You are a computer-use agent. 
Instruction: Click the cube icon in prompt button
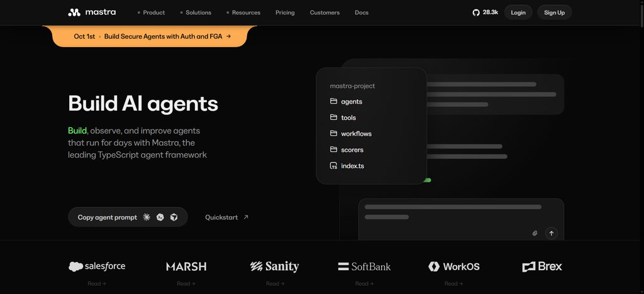(174, 217)
